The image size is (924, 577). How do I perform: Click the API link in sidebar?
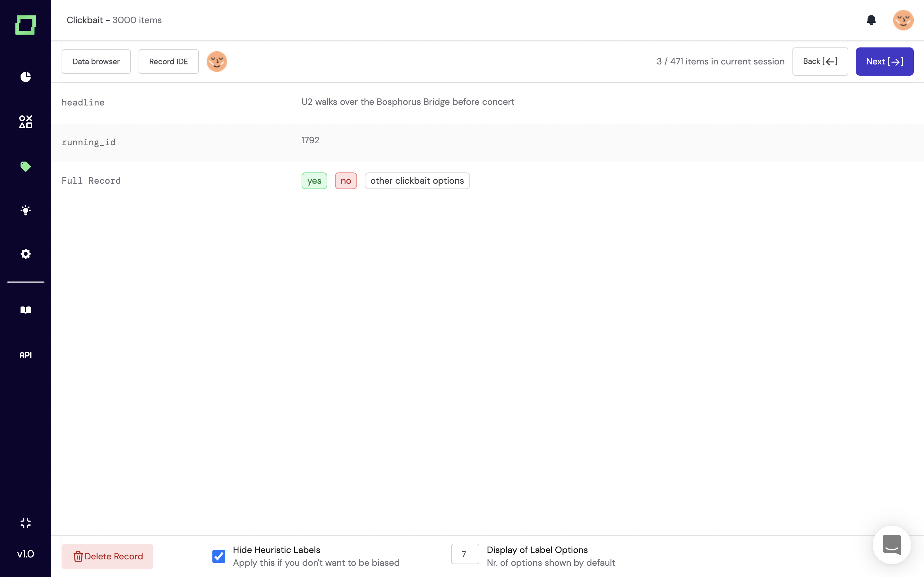26,355
